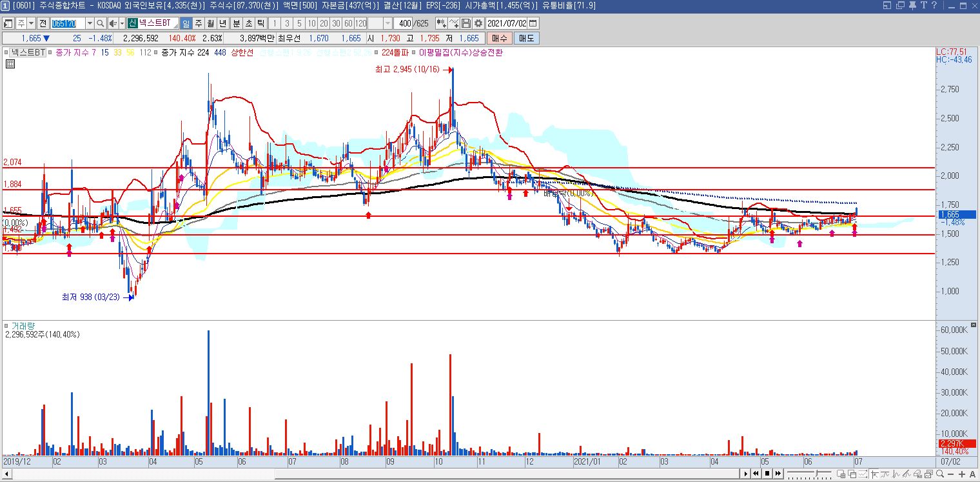Click the 매도 sell button

point(526,38)
